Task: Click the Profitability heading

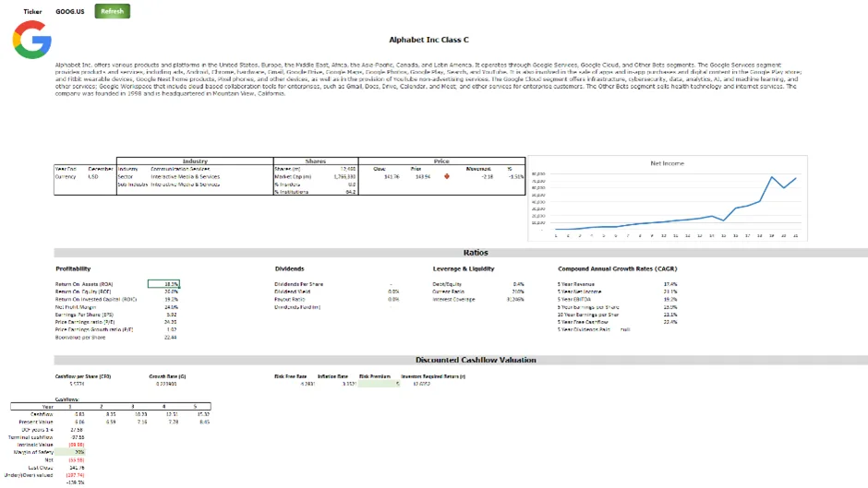Action: click(x=73, y=268)
